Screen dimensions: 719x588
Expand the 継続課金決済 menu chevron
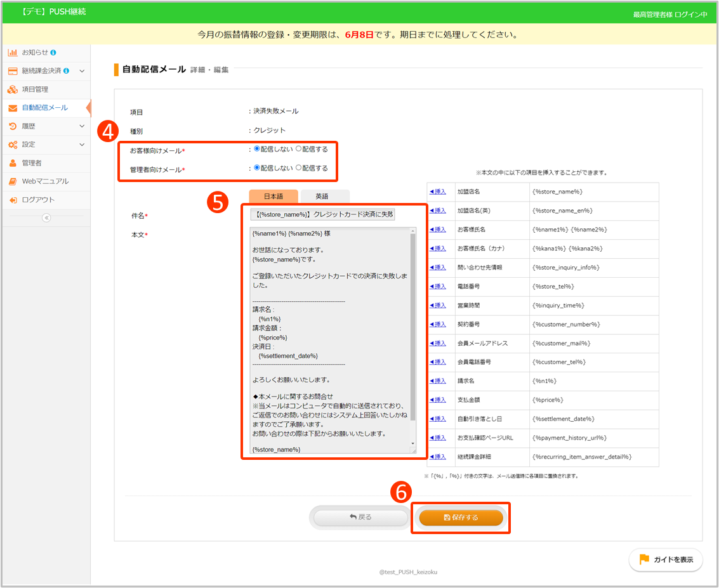pyautogui.click(x=82, y=71)
